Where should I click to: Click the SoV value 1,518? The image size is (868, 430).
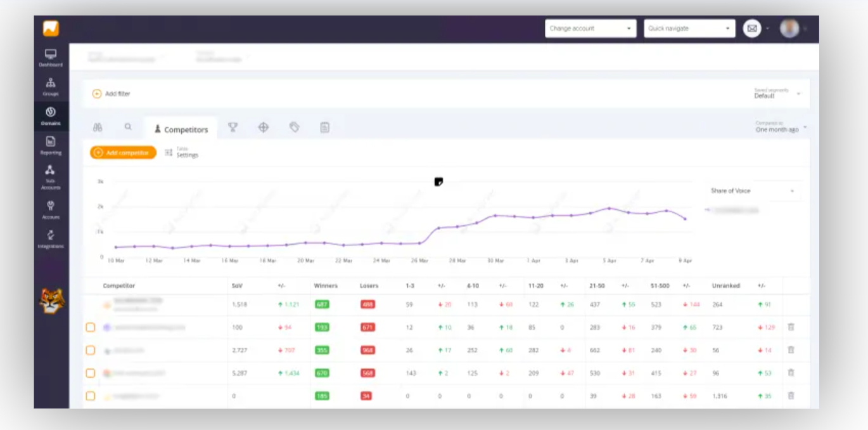[239, 304]
